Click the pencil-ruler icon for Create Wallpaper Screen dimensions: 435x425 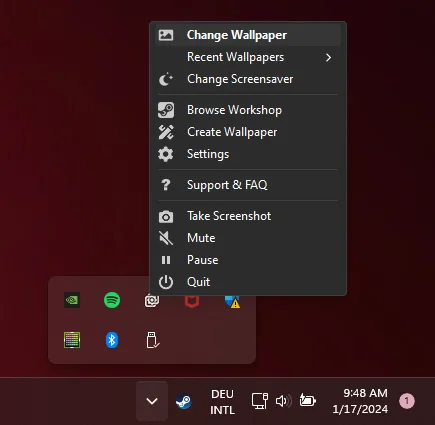point(166,132)
